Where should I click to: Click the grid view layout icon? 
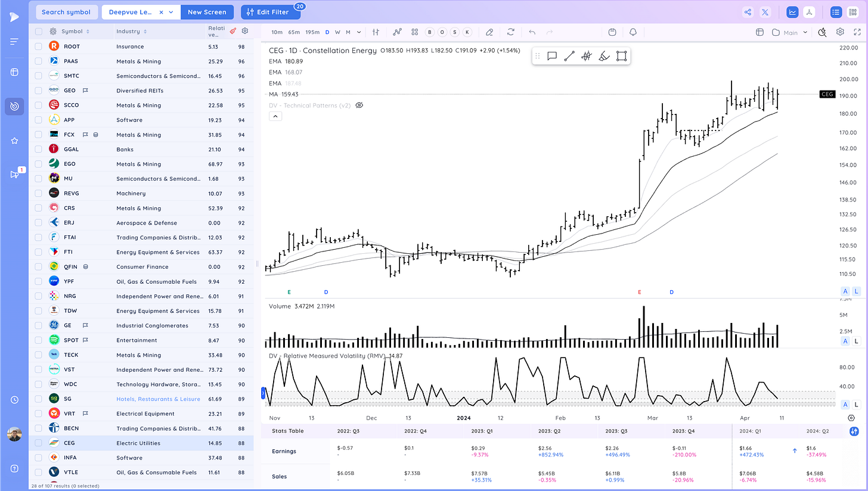tap(852, 12)
